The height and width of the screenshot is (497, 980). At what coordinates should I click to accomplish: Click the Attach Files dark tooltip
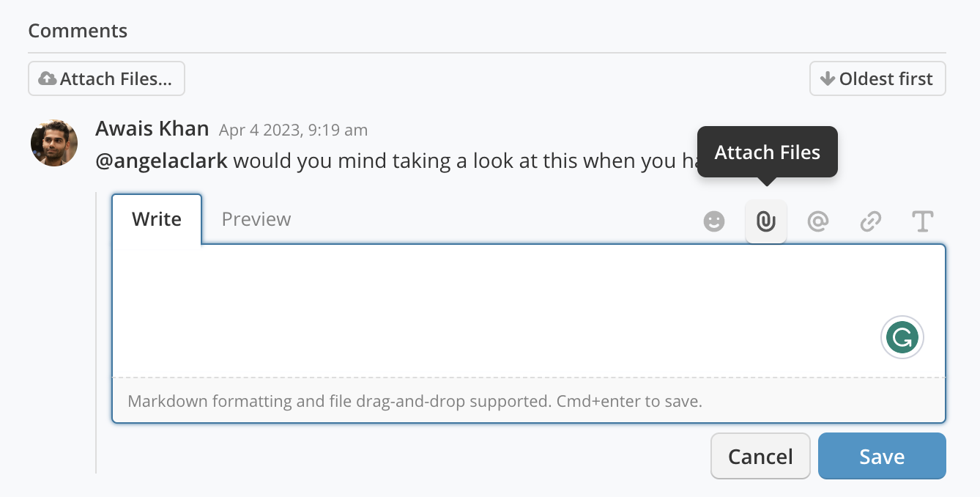tap(767, 152)
